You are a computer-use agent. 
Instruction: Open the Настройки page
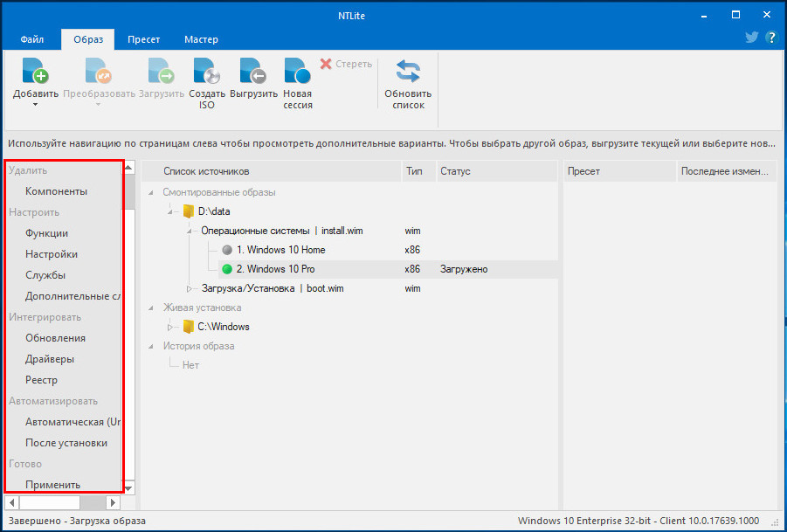click(x=52, y=254)
